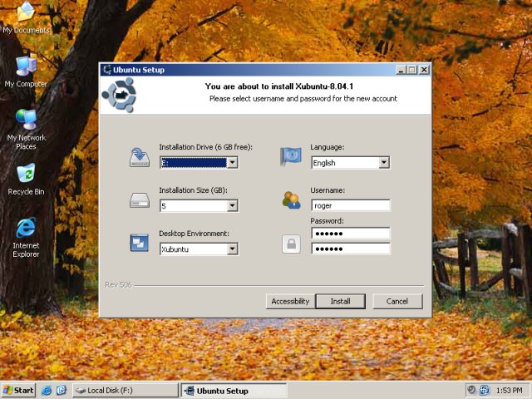Screen dimensions: 532x399
Task: Select My Network Places desktop icon
Action: pos(26,130)
